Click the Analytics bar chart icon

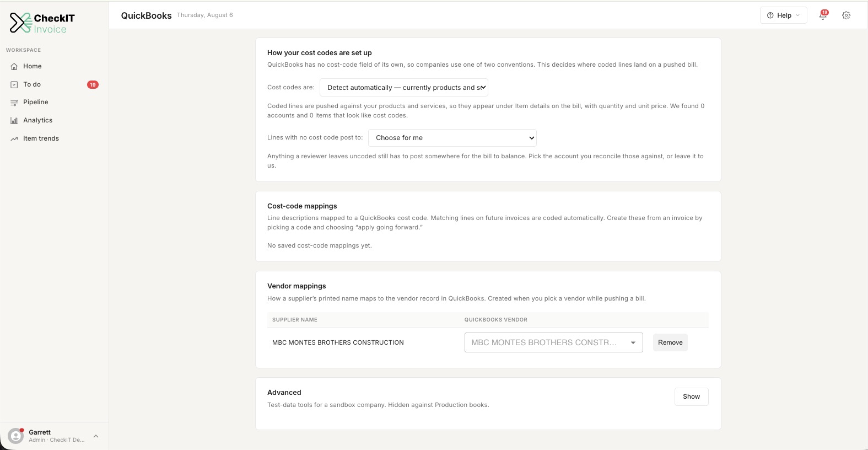tap(14, 120)
